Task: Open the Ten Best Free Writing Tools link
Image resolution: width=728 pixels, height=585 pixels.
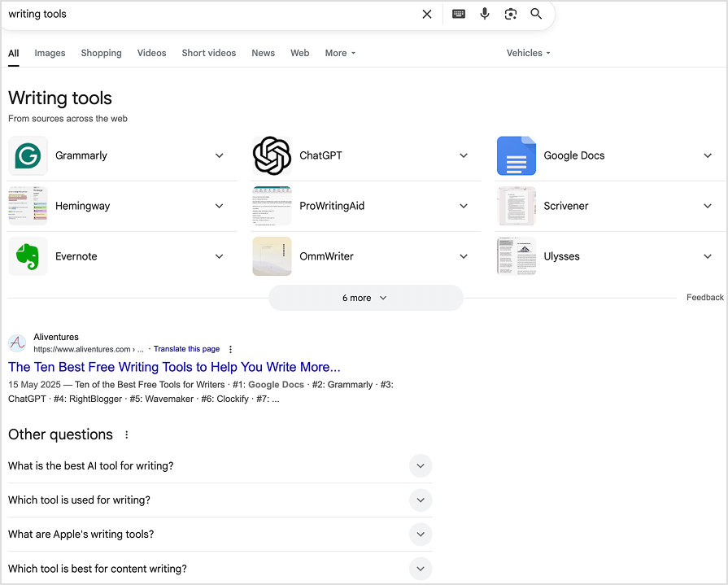Action: pos(173,367)
